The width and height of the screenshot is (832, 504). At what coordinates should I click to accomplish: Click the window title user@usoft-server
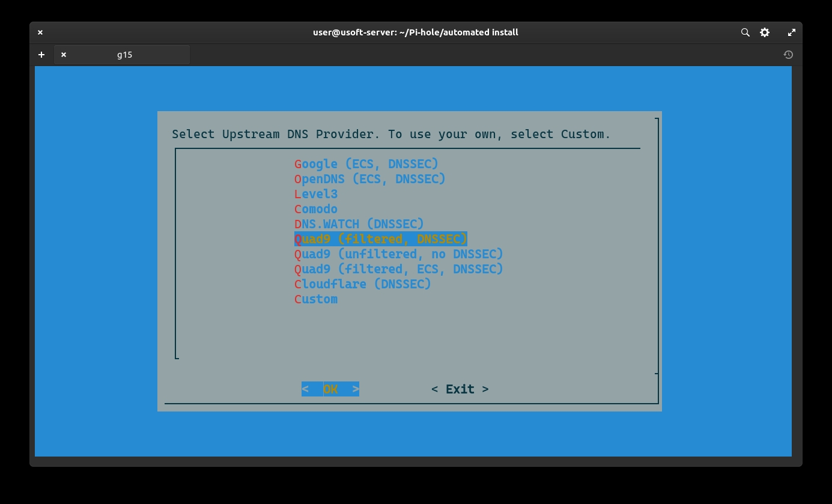[416, 32]
